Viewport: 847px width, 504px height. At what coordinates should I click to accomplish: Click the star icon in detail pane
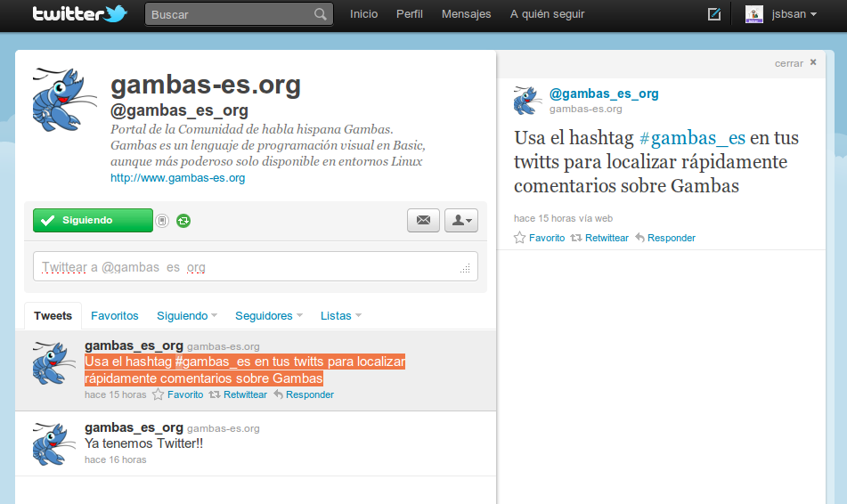519,238
